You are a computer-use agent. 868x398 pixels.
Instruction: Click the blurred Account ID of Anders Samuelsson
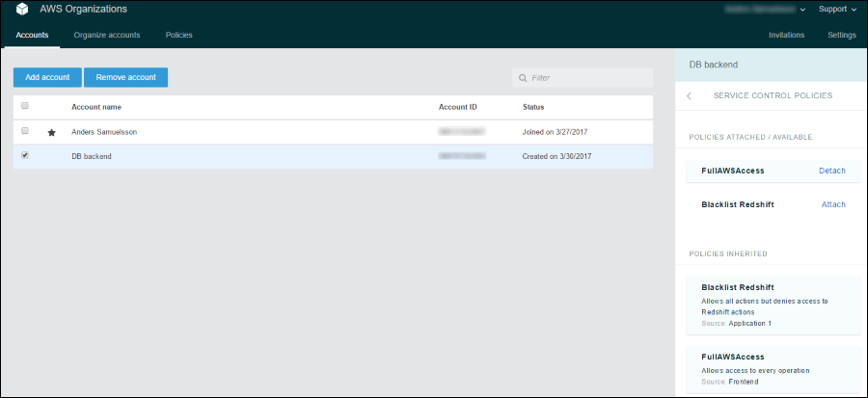pos(462,132)
